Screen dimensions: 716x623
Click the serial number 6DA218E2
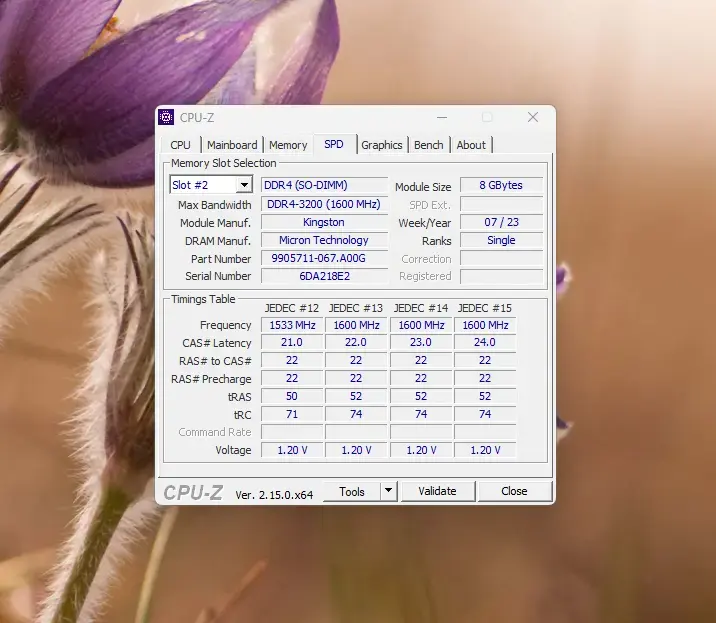(x=324, y=276)
